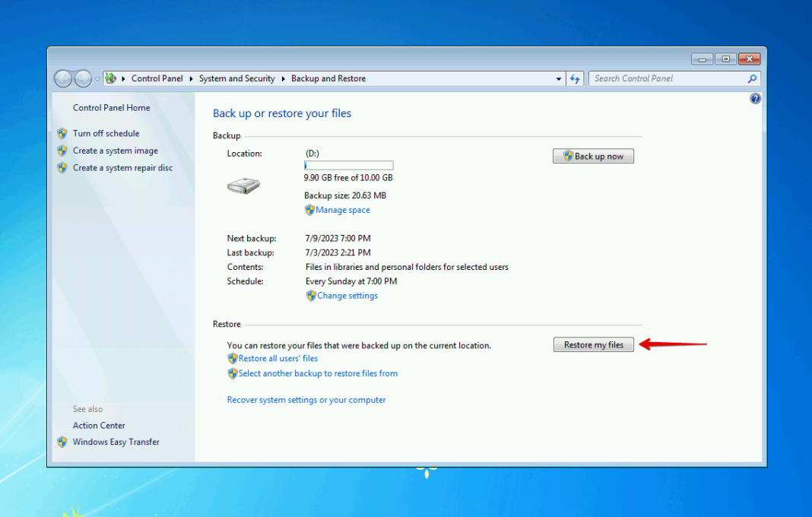Click the back navigation arrow
Screen dimensions: 812x517
(63, 78)
